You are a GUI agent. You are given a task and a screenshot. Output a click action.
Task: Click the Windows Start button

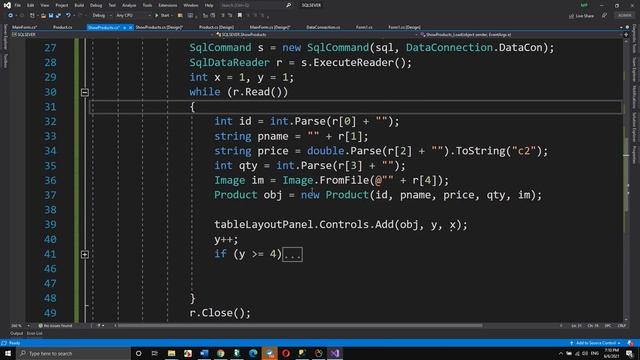coord(8,353)
